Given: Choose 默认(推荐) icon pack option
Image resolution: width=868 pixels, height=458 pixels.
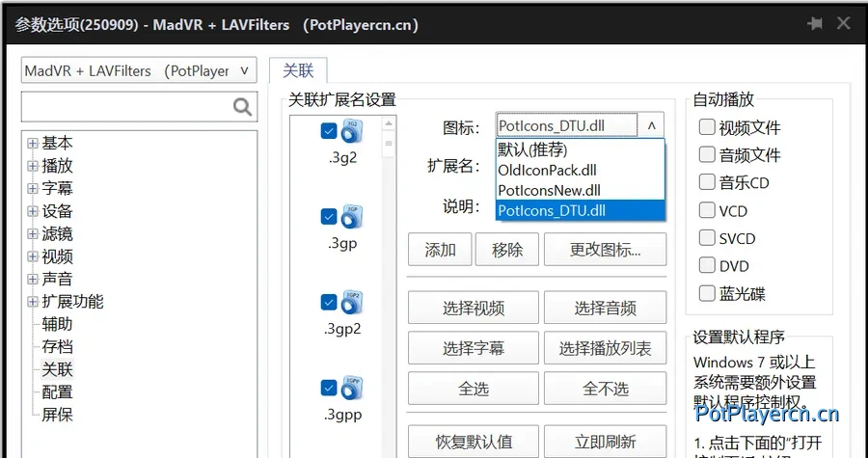Looking at the screenshot, I should tap(581, 149).
